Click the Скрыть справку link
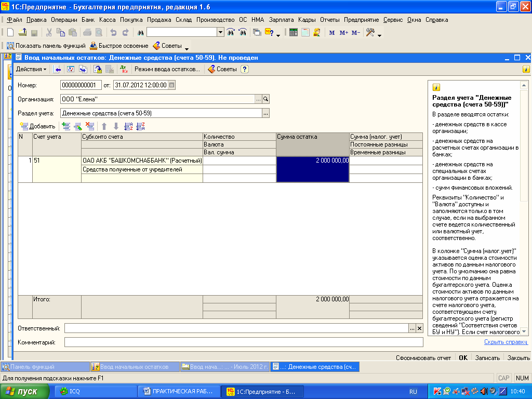The height and width of the screenshot is (399, 532). pyautogui.click(x=506, y=342)
